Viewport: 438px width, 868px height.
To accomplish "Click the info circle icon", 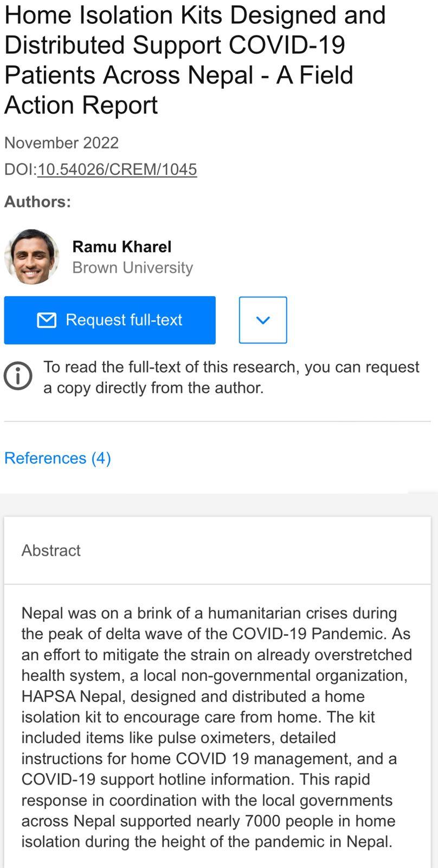I will pyautogui.click(x=18, y=376).
